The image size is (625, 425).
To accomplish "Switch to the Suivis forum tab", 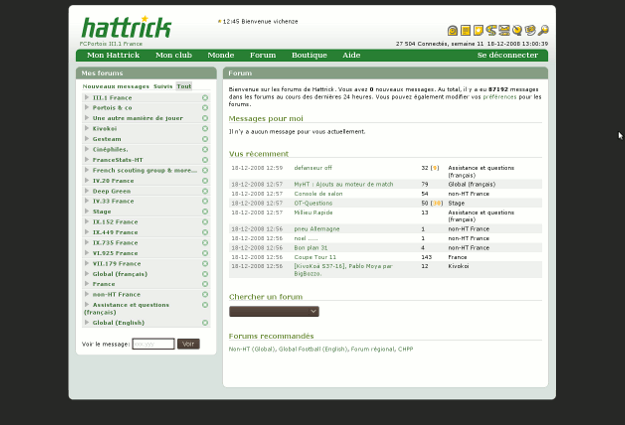I will (x=163, y=86).
